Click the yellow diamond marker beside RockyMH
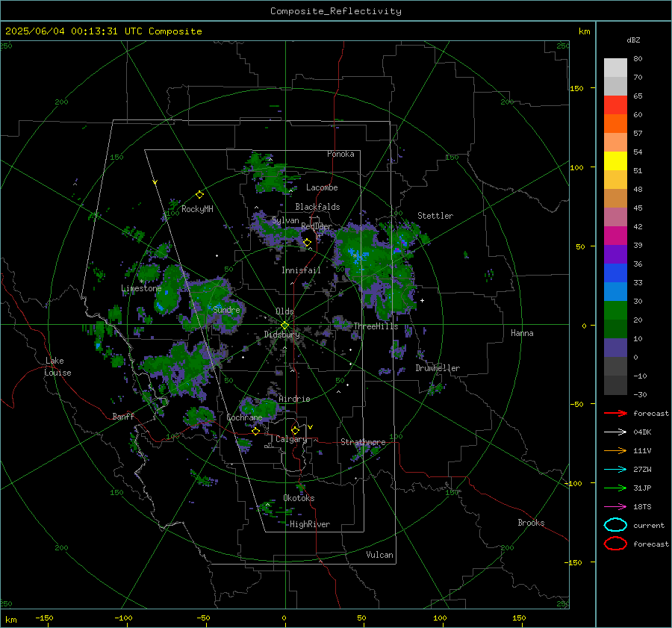Viewport: 672px width, 628px height. click(199, 195)
